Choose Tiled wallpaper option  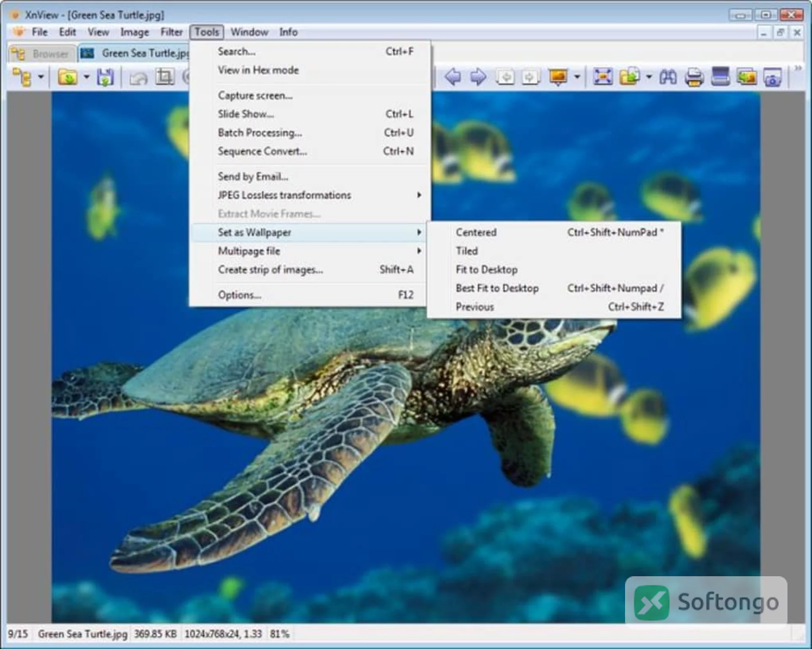pyautogui.click(x=554, y=251)
